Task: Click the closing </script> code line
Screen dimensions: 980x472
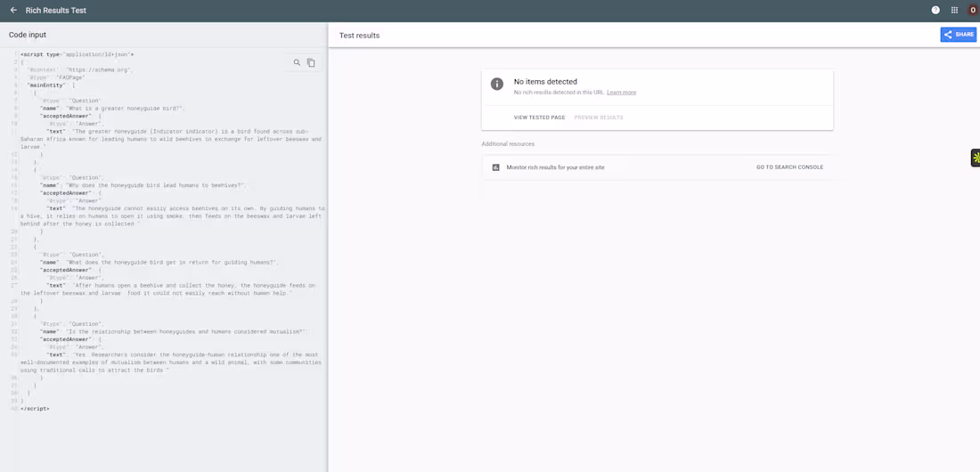Action: point(35,409)
